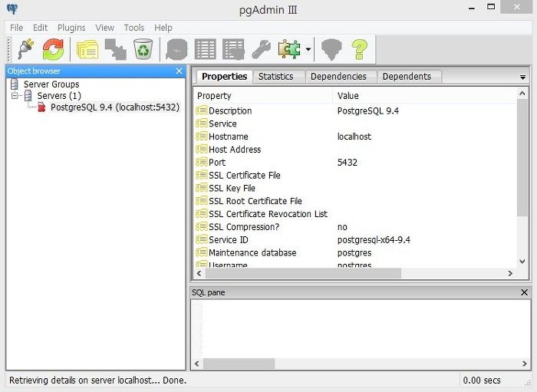Click properties list scroll left arrow
This screenshot has width=537, height=392.
click(x=199, y=273)
